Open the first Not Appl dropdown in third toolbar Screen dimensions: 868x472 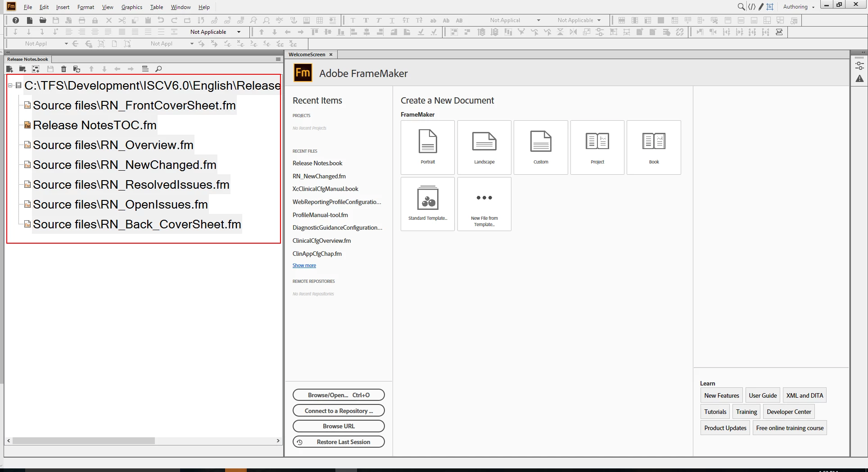[x=66, y=44]
